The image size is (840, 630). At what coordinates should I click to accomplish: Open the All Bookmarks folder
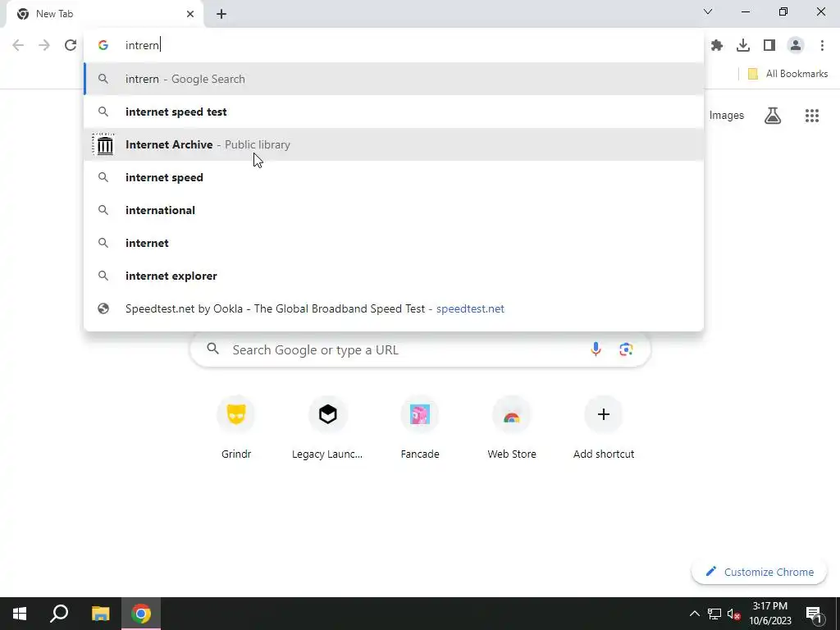tap(787, 74)
